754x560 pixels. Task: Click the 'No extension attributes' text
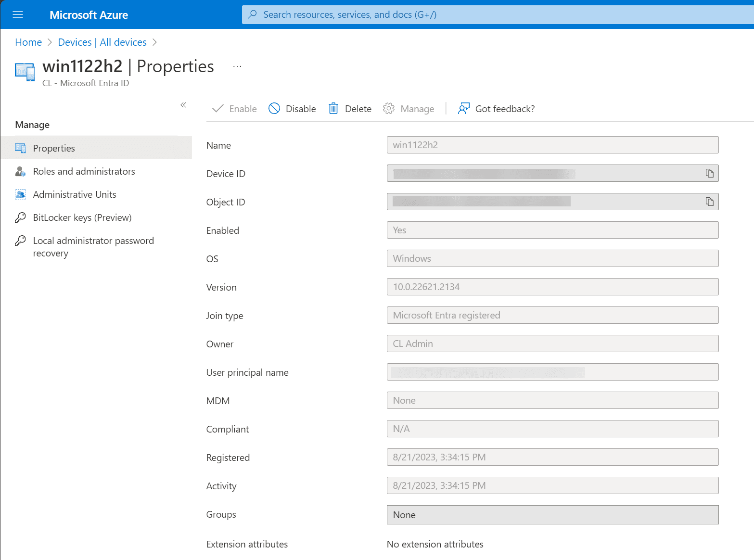[x=435, y=544]
